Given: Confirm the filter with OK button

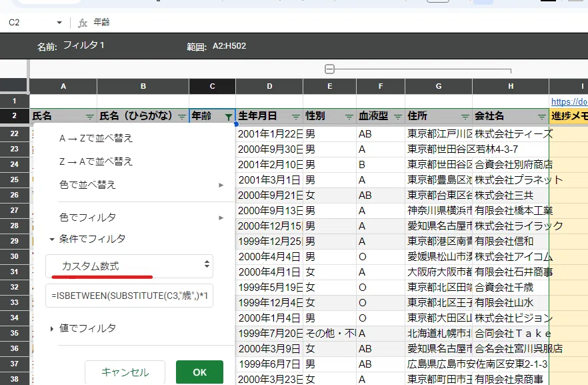Looking at the screenshot, I should click(199, 372).
